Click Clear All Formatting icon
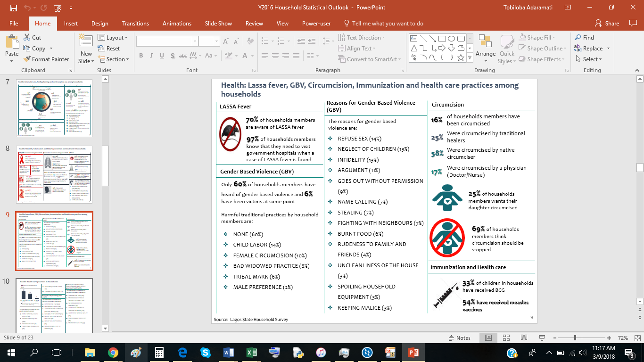Screen dimensions: 644x362 point(250,41)
